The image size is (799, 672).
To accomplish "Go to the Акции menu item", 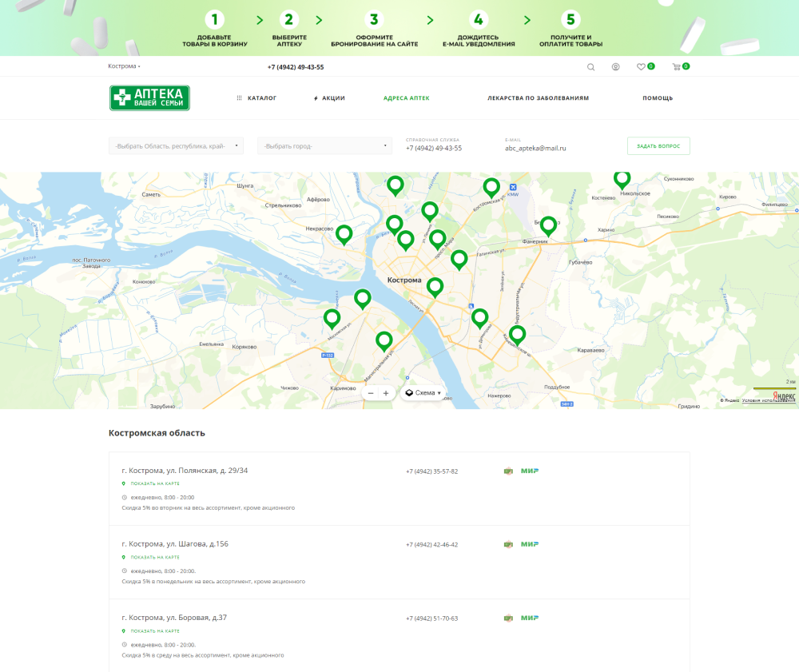I will click(x=329, y=98).
